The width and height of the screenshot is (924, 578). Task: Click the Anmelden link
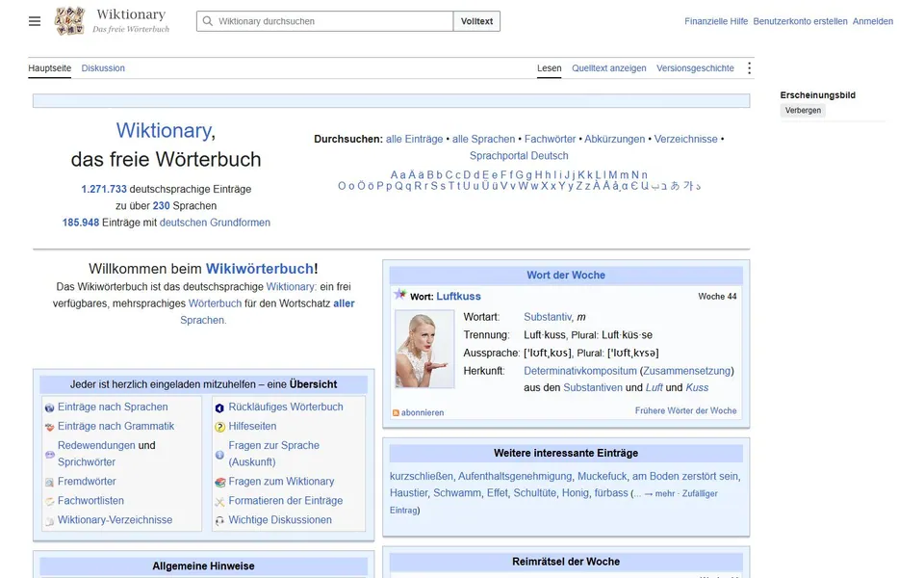873,21
